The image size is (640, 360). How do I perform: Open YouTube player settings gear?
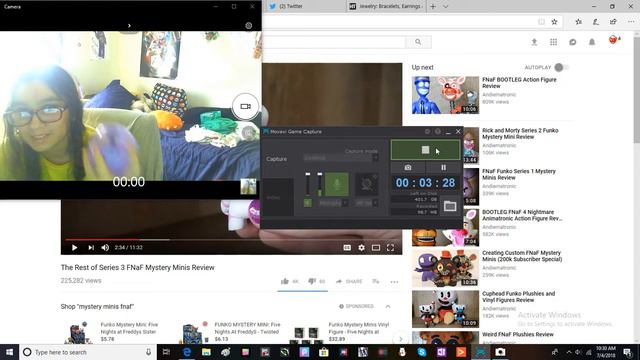(361, 247)
